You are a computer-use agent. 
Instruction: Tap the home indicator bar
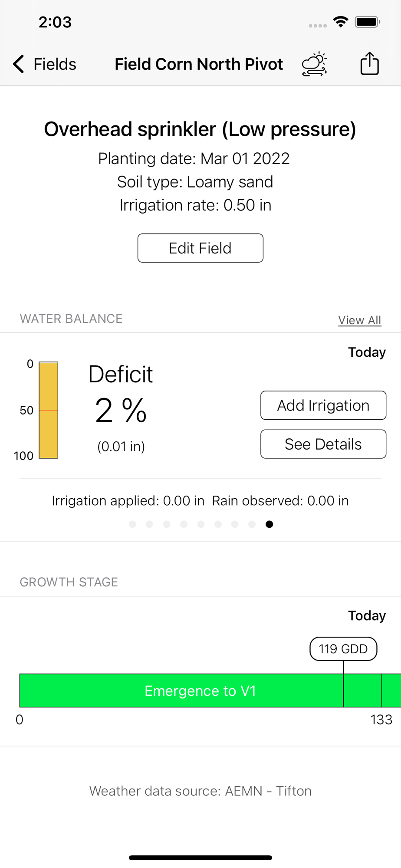pos(200,858)
